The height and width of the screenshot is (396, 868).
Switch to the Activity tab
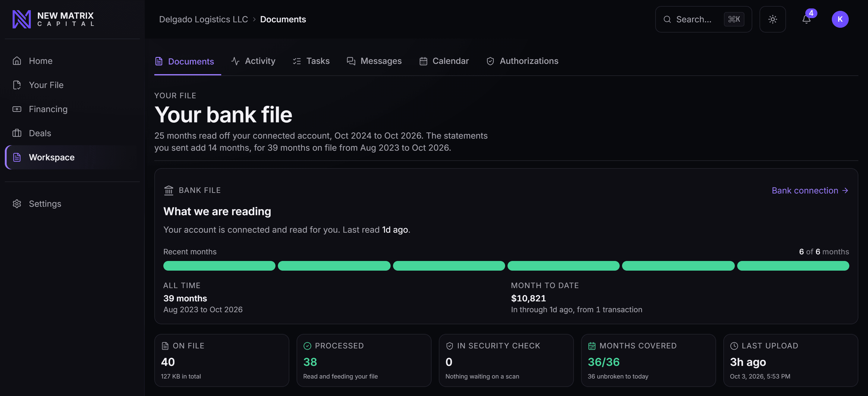253,61
